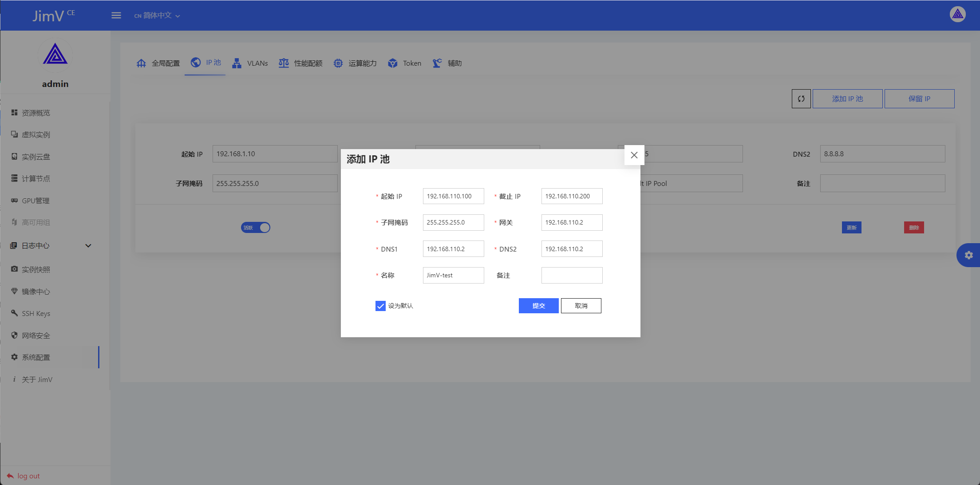980x485 pixels.
Task: Click the 网络安全 shield icon
Action: (x=14, y=335)
